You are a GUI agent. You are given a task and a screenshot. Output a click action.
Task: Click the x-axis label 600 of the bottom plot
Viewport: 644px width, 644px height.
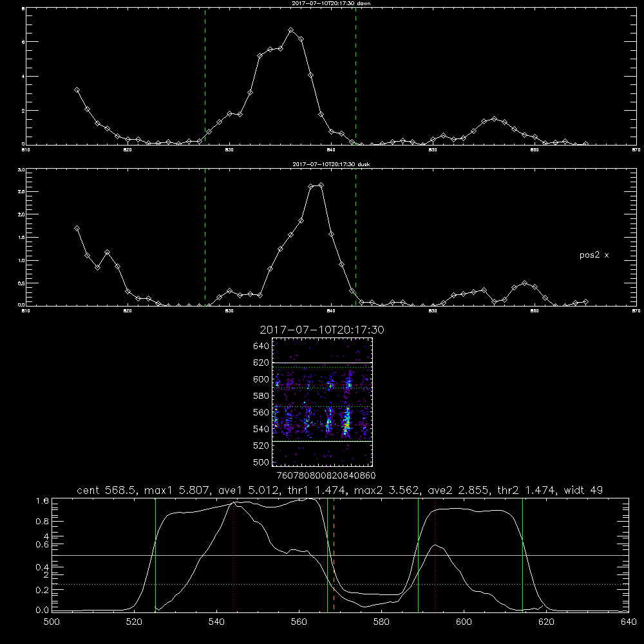pos(464,622)
